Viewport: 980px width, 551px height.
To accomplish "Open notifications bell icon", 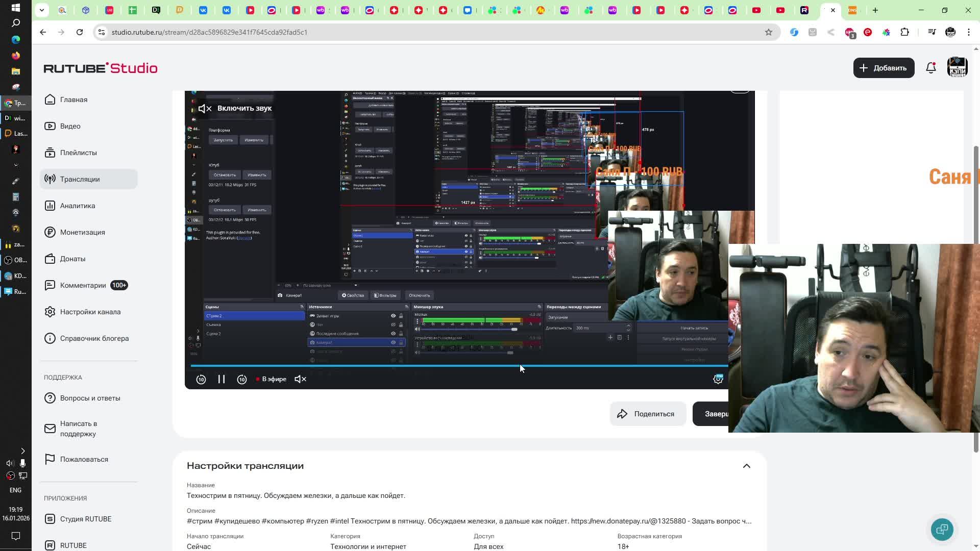I will click(x=930, y=68).
